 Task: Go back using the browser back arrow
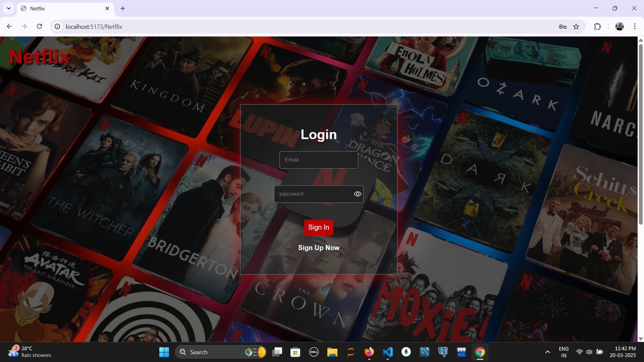[9, 26]
